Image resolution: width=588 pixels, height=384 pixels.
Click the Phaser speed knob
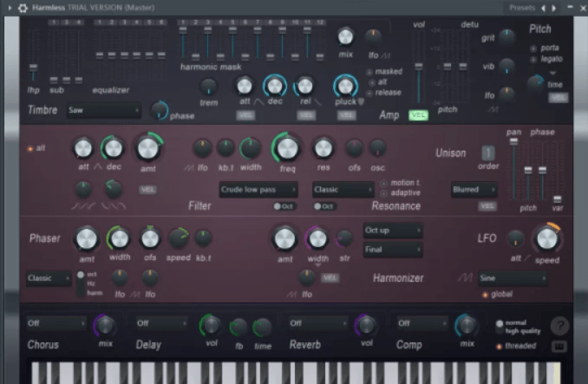click(x=179, y=238)
